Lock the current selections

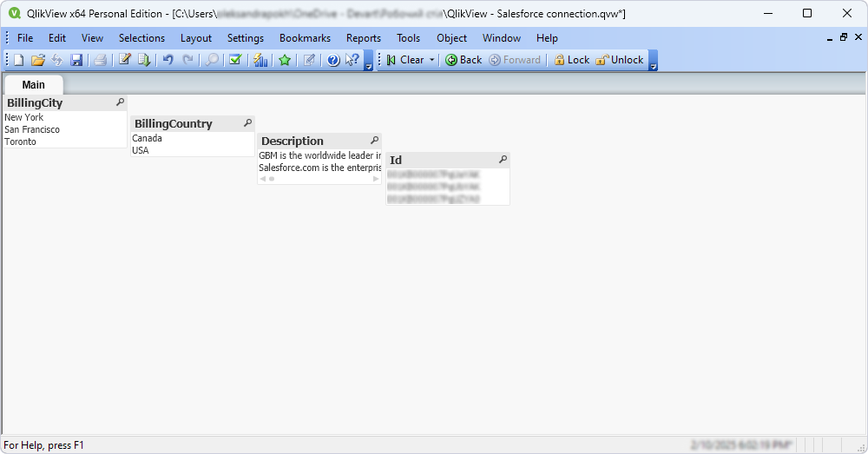(x=572, y=60)
